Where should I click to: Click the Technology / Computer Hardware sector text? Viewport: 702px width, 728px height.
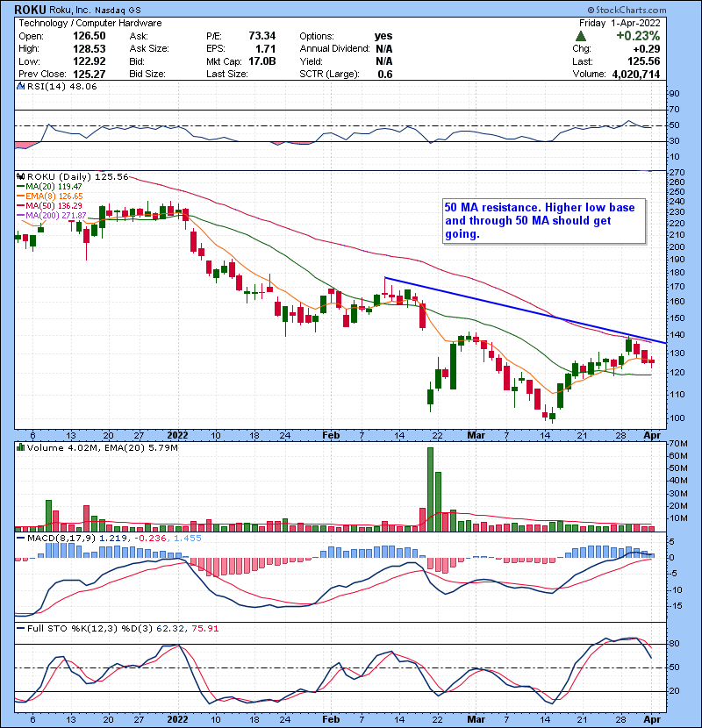[x=90, y=23]
